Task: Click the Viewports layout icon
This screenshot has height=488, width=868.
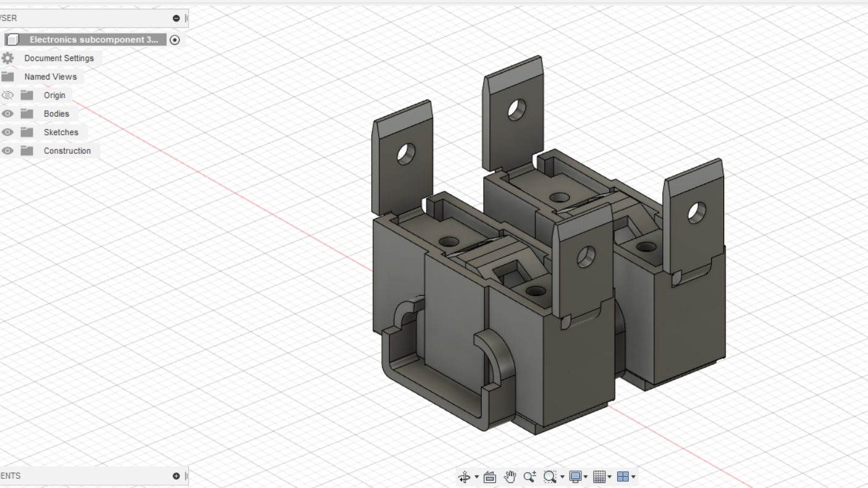Action: coord(623,477)
